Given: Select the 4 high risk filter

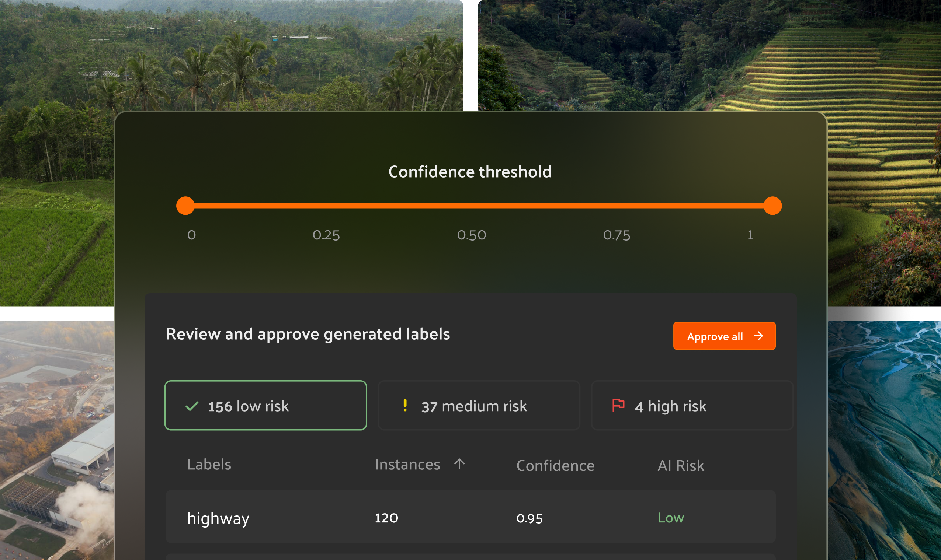Looking at the screenshot, I should [692, 405].
